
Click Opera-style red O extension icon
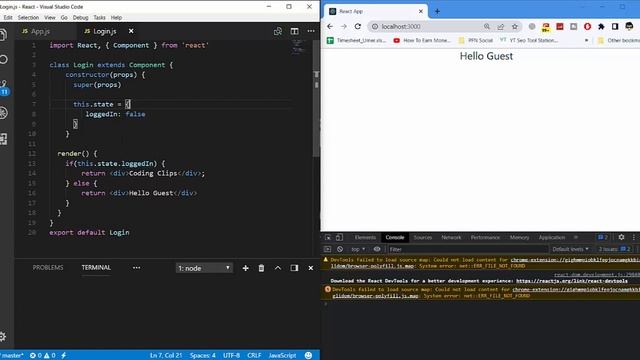[x=587, y=27]
